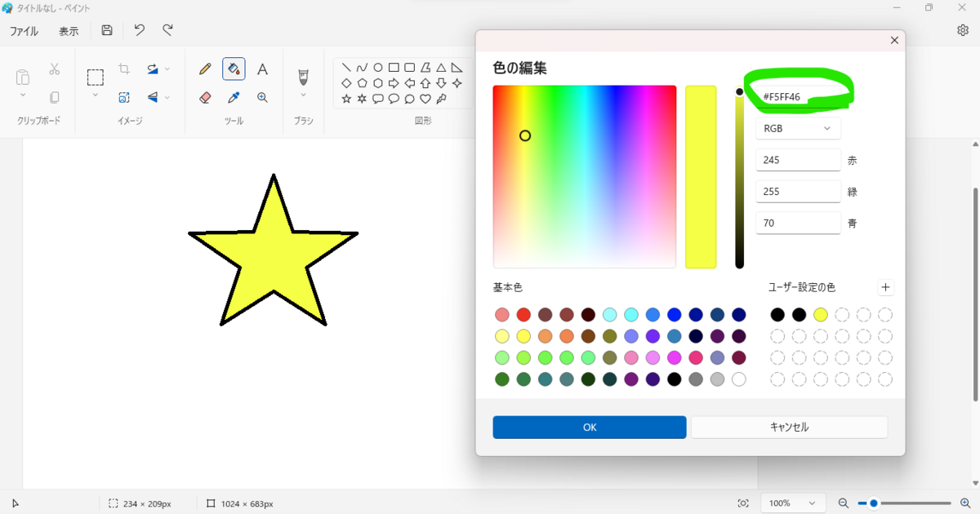Click the Zoom in magnifier in status bar

tap(965, 503)
